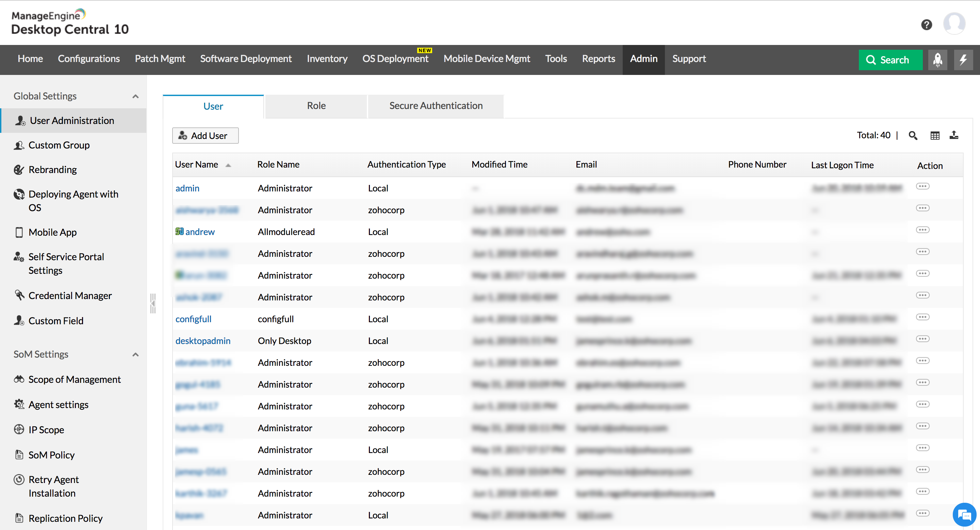Open the column chooser grid icon
980x530 pixels.
(935, 136)
